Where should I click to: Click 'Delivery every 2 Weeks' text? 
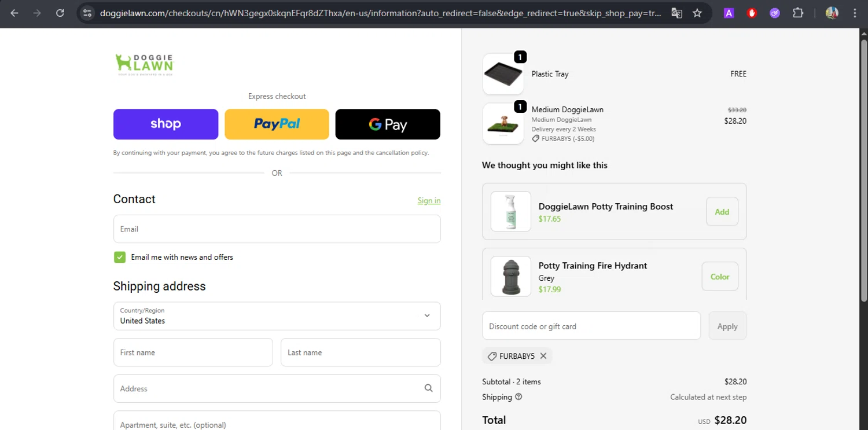(564, 129)
